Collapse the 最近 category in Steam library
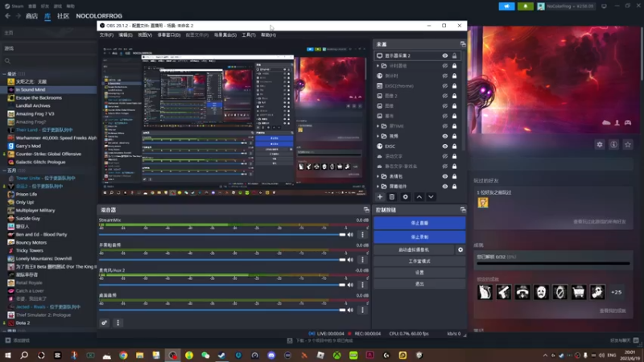 tap(4, 74)
